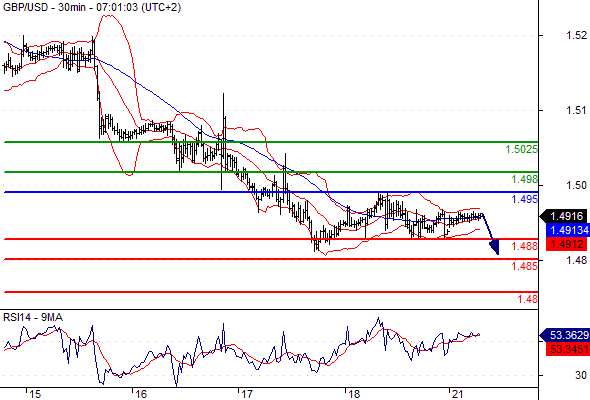Click date 15 on the time axis
The image size is (590, 400).
click(35, 394)
